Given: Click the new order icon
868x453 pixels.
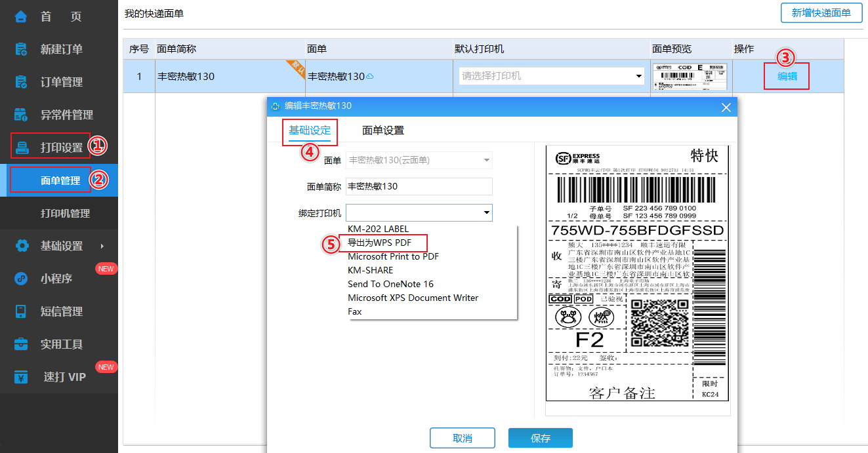Looking at the screenshot, I should (22, 49).
